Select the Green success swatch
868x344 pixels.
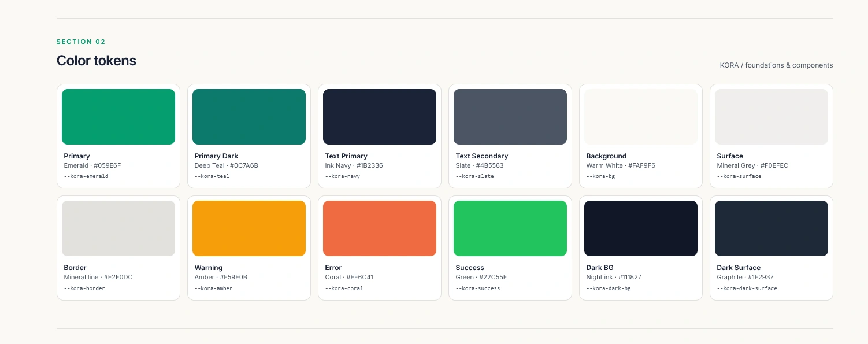click(x=510, y=228)
